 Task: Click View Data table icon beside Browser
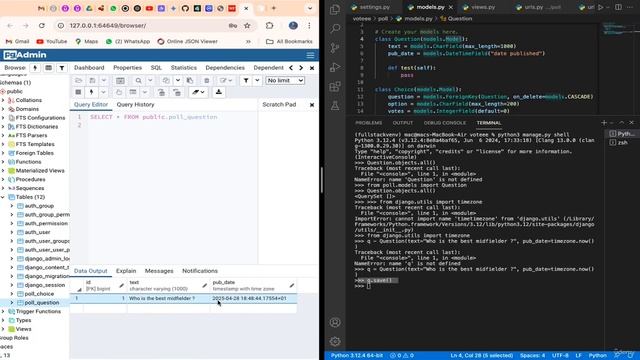(x=48, y=68)
